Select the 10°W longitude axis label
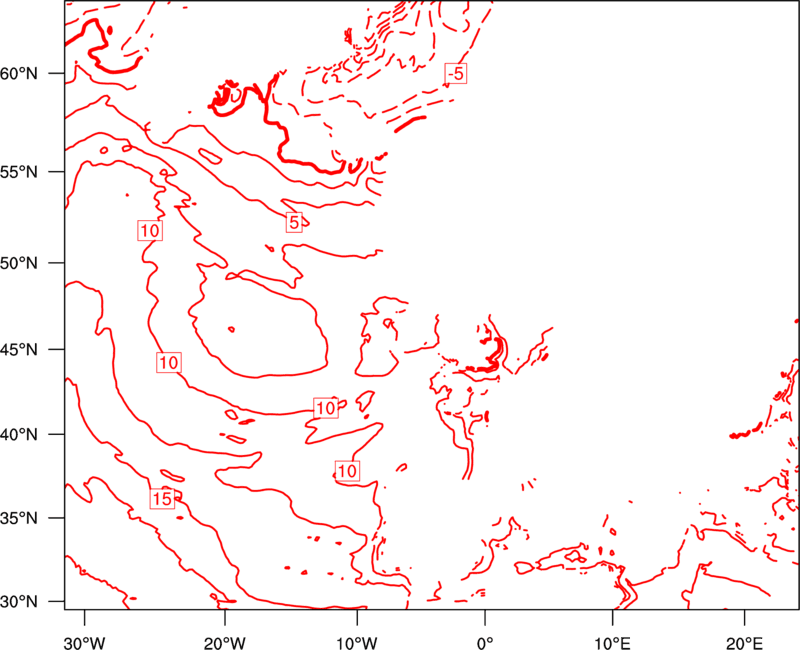This screenshot has height=650, width=800. 357,643
